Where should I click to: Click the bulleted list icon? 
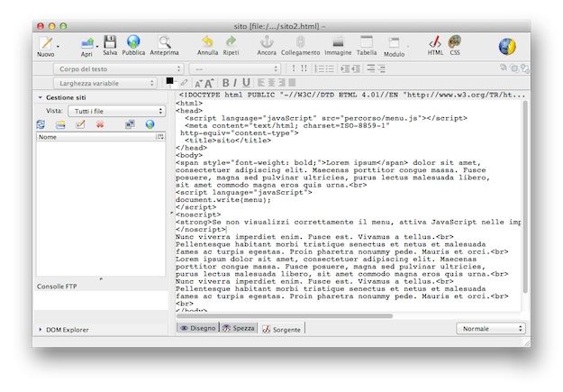coord(330,68)
